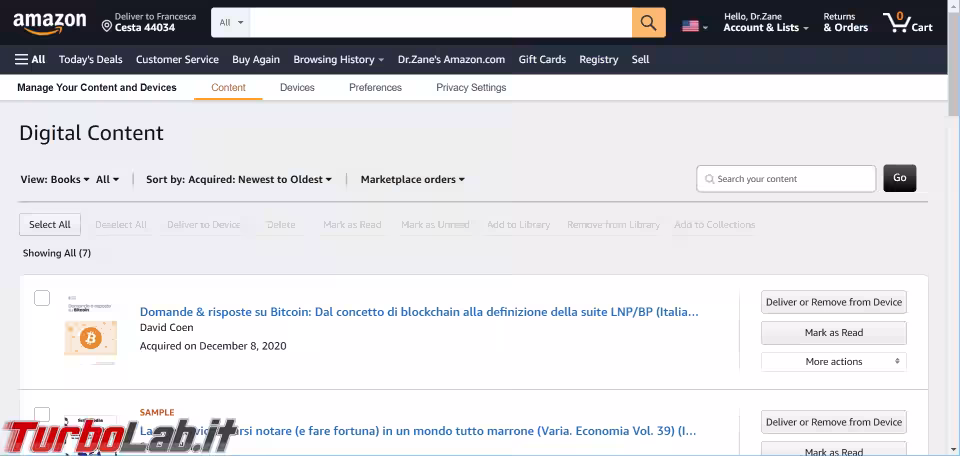960x456 pixels.
Task: Tick the checkbox for the SAMPLE book
Action: click(x=42, y=414)
